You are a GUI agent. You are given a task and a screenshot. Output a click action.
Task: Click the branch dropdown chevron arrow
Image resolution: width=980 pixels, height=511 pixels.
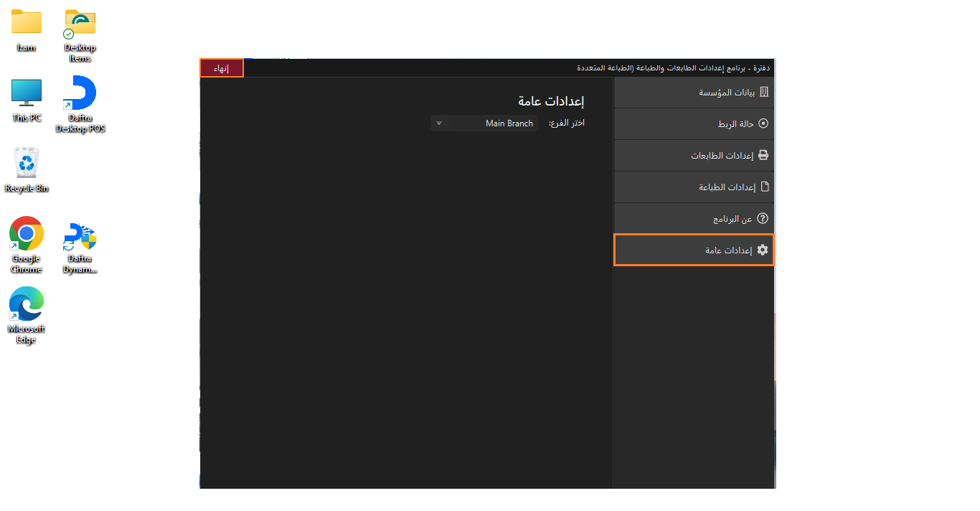click(x=439, y=123)
